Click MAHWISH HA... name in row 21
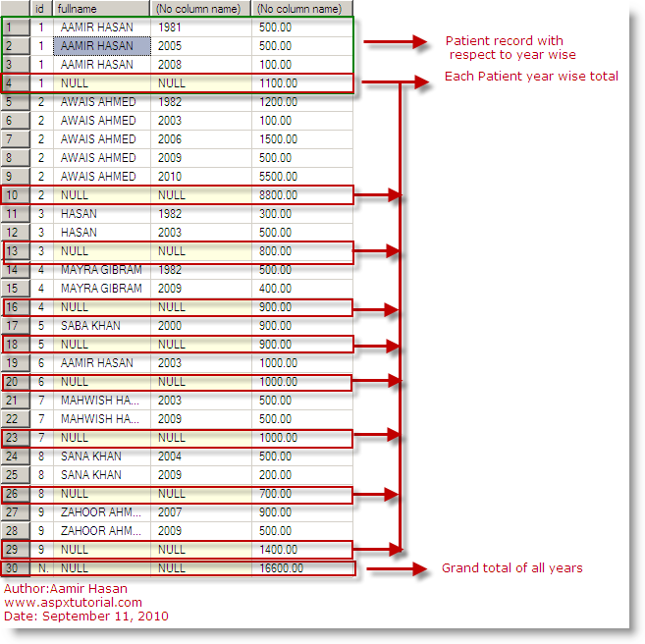The image size is (645, 644). pyautogui.click(x=102, y=401)
